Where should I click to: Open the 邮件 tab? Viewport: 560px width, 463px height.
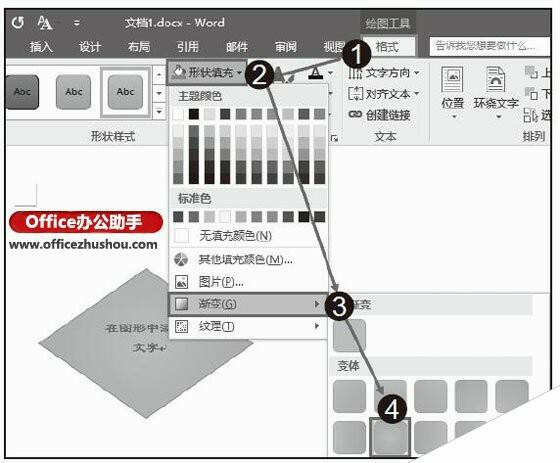click(237, 47)
